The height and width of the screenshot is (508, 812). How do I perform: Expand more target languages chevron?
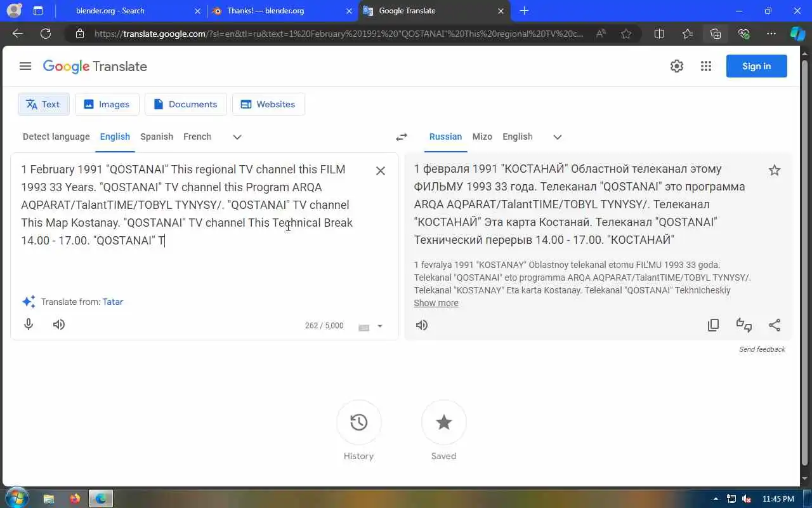coord(558,137)
